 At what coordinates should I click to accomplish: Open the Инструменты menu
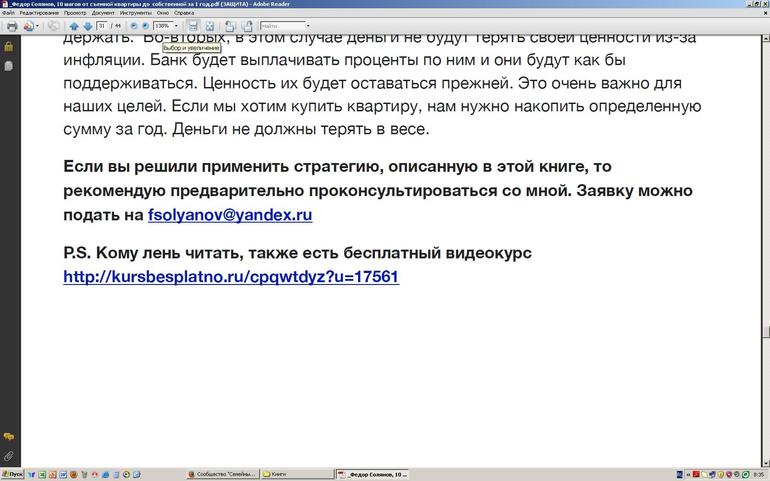coord(135,13)
